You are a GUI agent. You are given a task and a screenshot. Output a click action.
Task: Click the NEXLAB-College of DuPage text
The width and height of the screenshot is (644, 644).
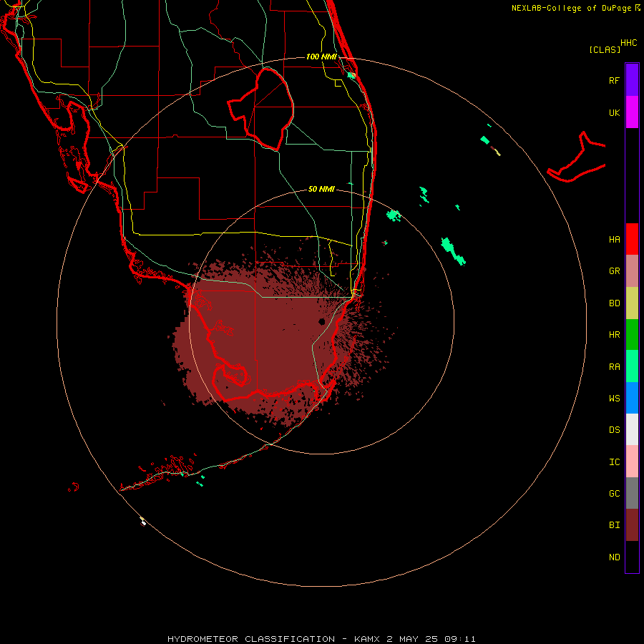click(x=571, y=8)
